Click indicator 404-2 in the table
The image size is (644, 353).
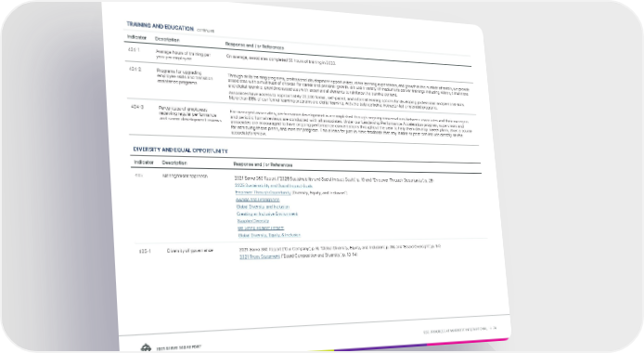(x=135, y=69)
